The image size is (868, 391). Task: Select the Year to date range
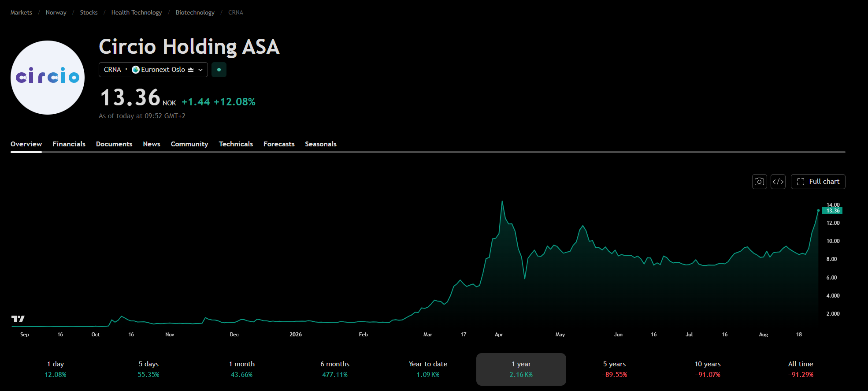[428, 369]
